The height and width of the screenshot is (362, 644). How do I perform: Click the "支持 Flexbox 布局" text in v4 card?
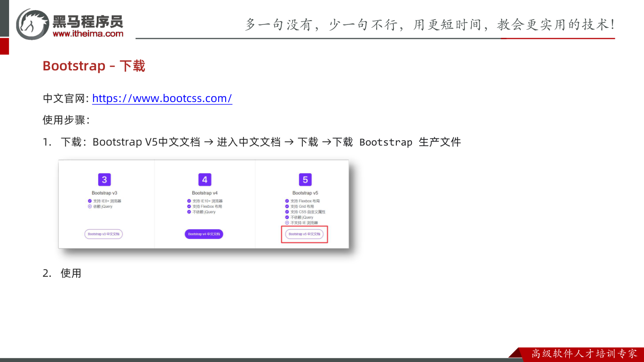point(207,206)
